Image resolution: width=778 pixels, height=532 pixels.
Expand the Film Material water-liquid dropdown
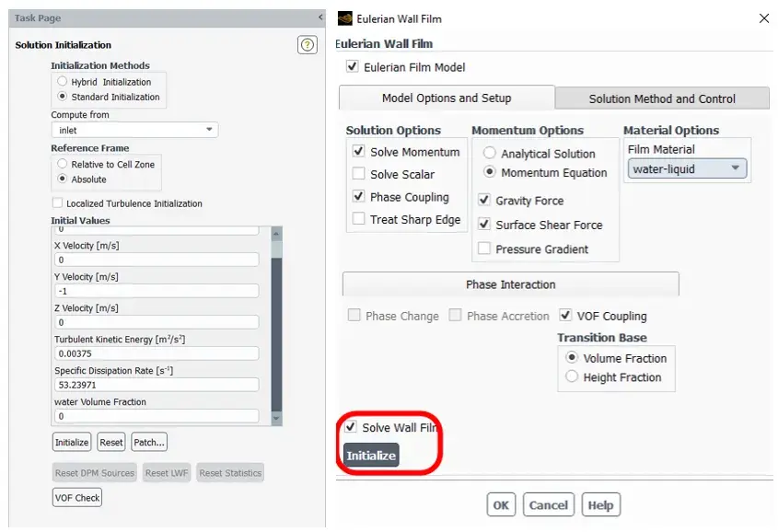coord(687,169)
